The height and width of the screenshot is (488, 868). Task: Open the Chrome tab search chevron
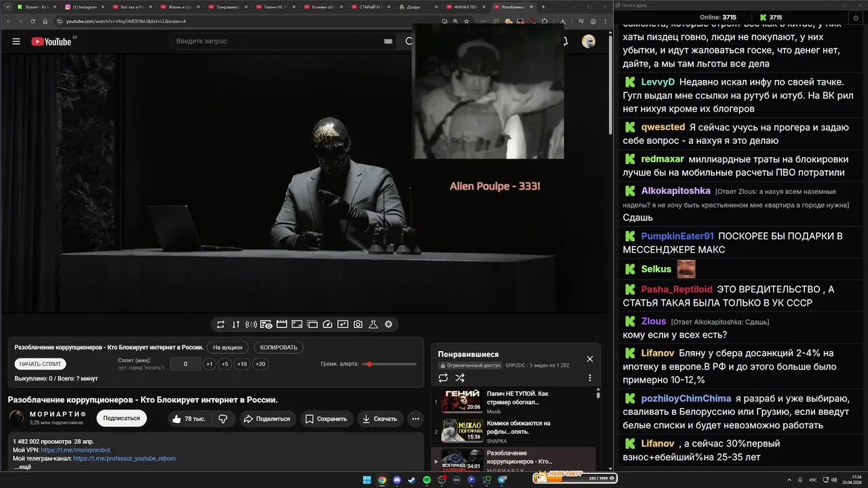(x=7, y=7)
